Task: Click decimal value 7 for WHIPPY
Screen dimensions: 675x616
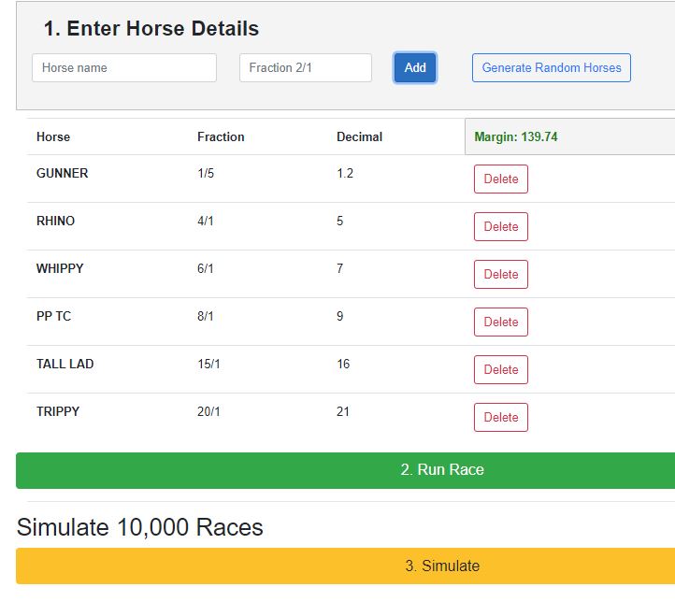Action: pyautogui.click(x=340, y=268)
